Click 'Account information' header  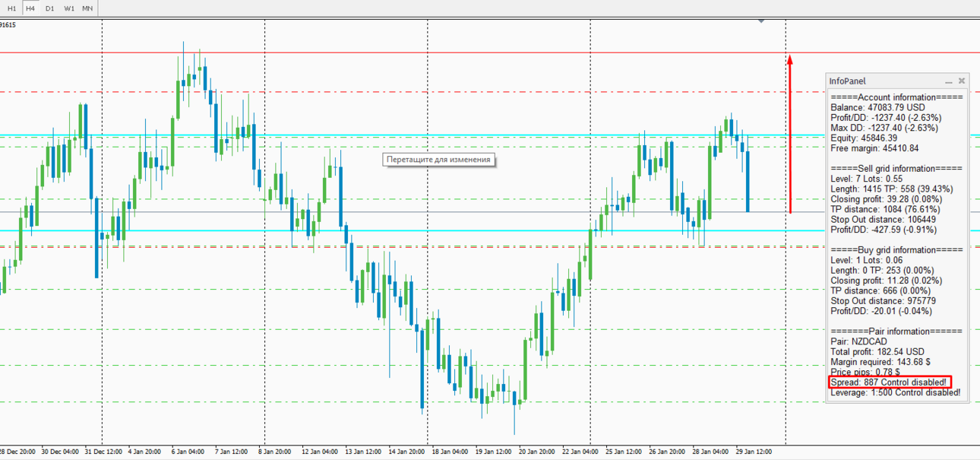click(x=896, y=97)
